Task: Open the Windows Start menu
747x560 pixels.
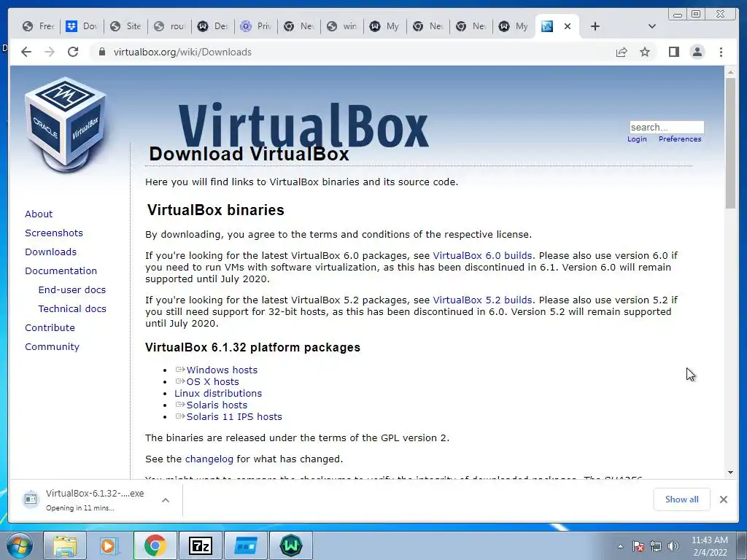Action: tap(20, 545)
